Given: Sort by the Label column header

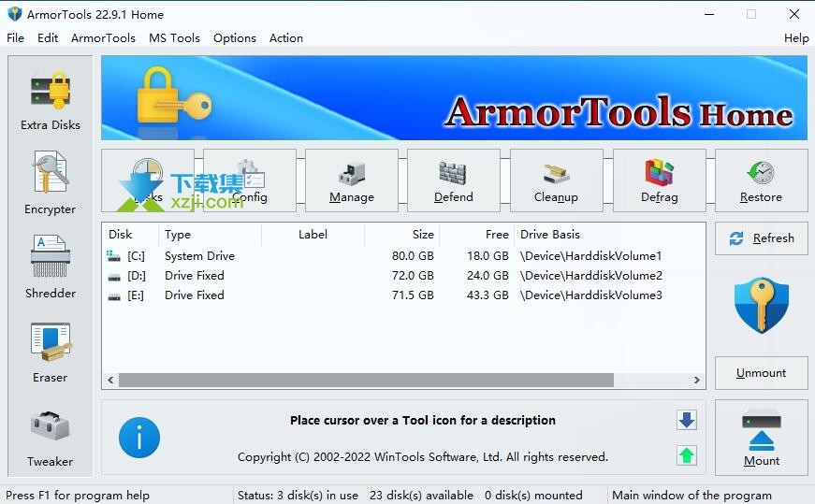Looking at the screenshot, I should (313, 235).
